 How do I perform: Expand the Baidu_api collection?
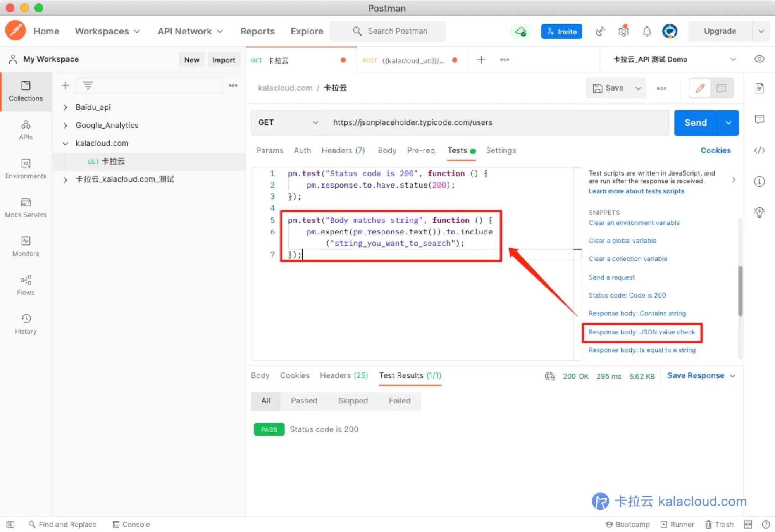(x=65, y=107)
